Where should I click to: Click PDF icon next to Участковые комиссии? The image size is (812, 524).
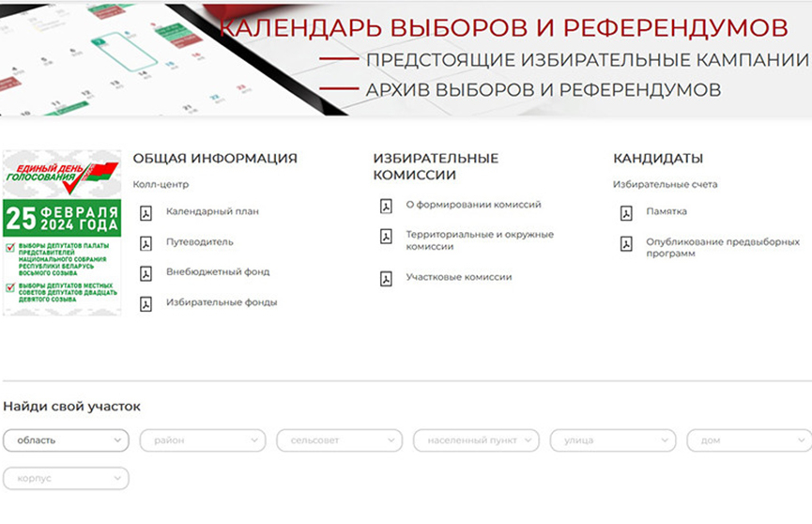tap(386, 279)
